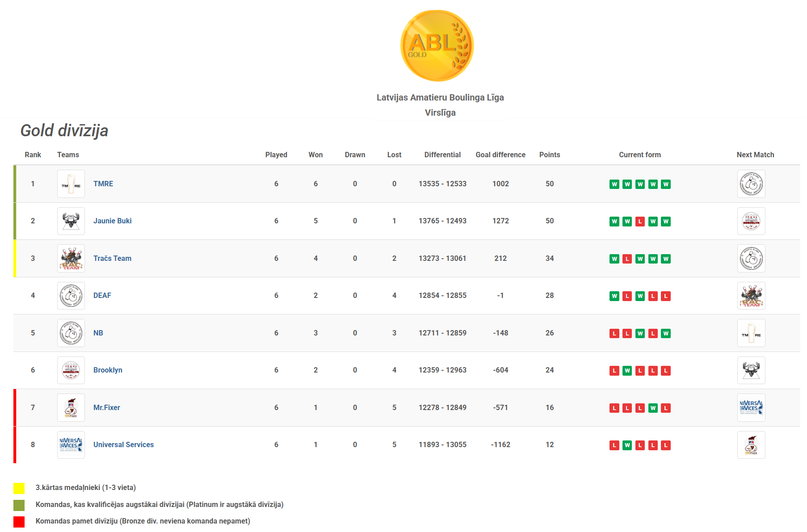This screenshot has height=532, width=807.
Task: Open next match logo for Brooklyn row
Action: 751,370
